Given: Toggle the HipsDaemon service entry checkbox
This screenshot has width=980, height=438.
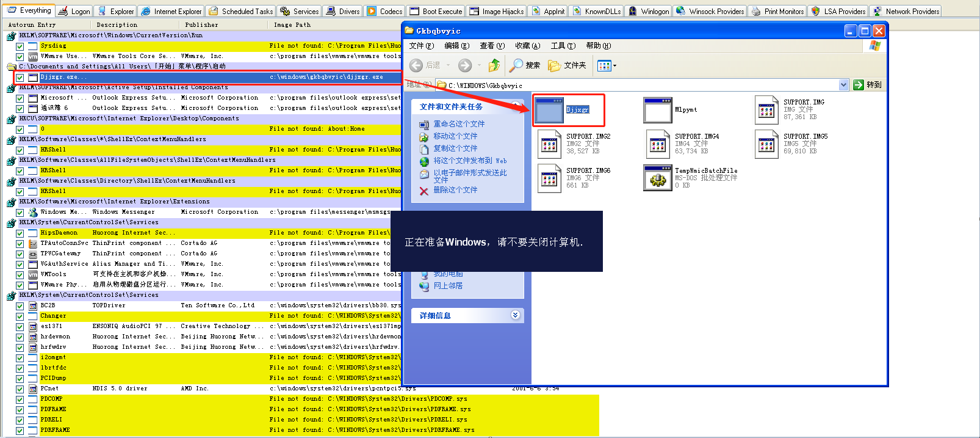Looking at the screenshot, I should pos(20,233).
